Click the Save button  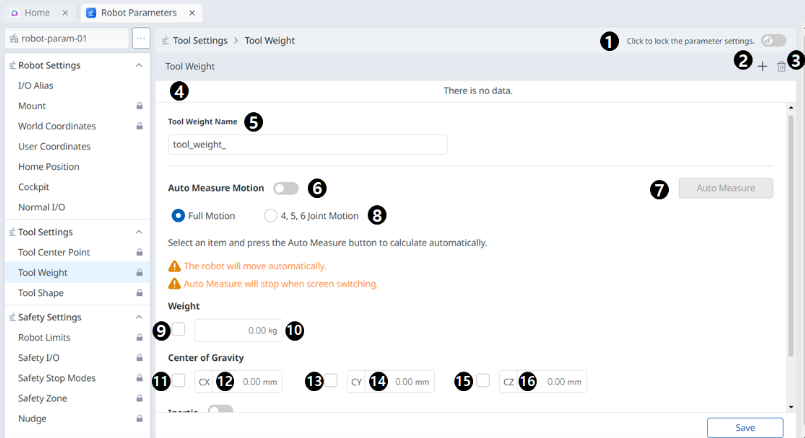click(x=744, y=427)
